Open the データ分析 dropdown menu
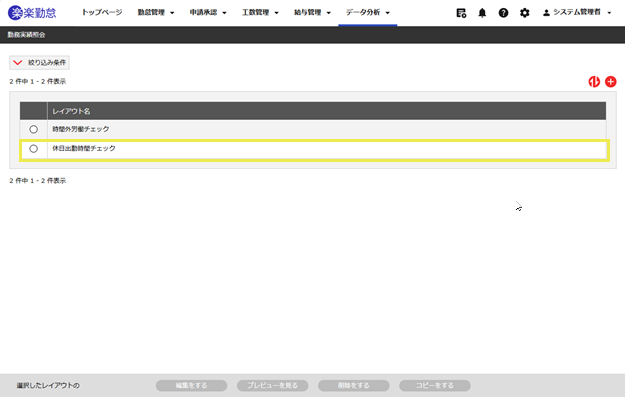This screenshot has height=397, width=625. [x=368, y=13]
